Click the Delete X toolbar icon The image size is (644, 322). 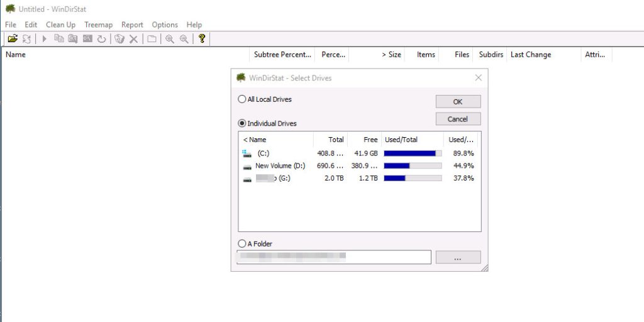click(x=133, y=39)
